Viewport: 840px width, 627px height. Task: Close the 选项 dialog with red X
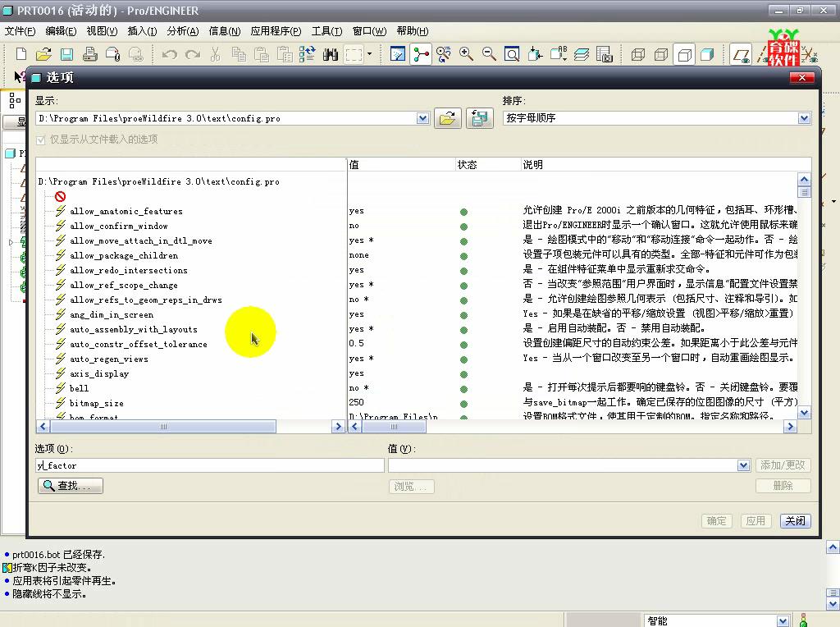click(802, 78)
